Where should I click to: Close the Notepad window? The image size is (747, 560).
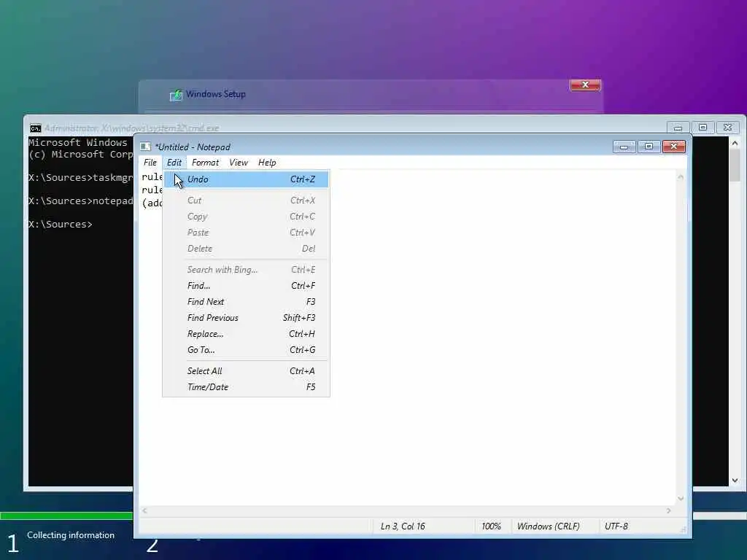pos(674,147)
